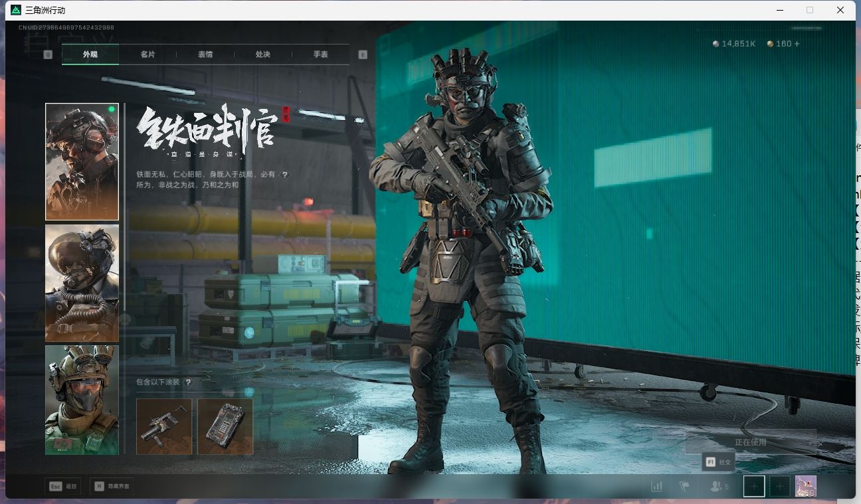Switch to the 名片 tab
The image size is (861, 504).
(x=147, y=54)
